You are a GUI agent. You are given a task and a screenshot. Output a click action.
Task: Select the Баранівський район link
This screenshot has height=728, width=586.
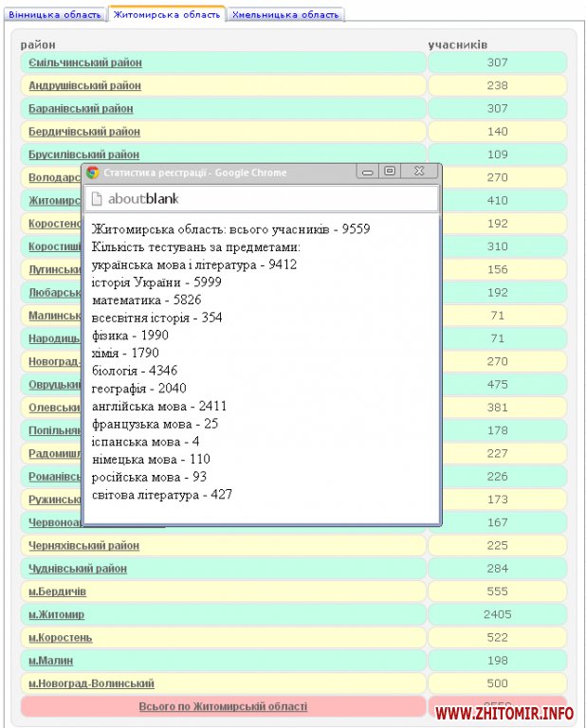[83, 109]
